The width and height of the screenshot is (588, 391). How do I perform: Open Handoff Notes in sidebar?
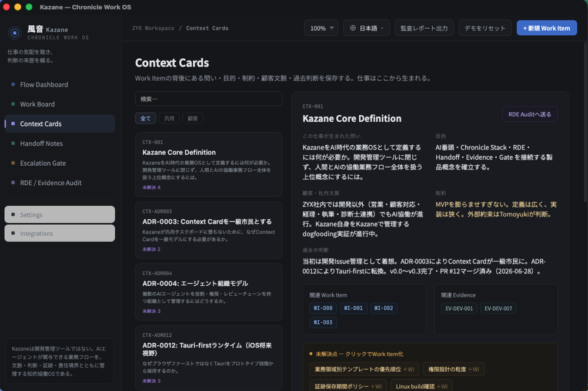pos(59,143)
